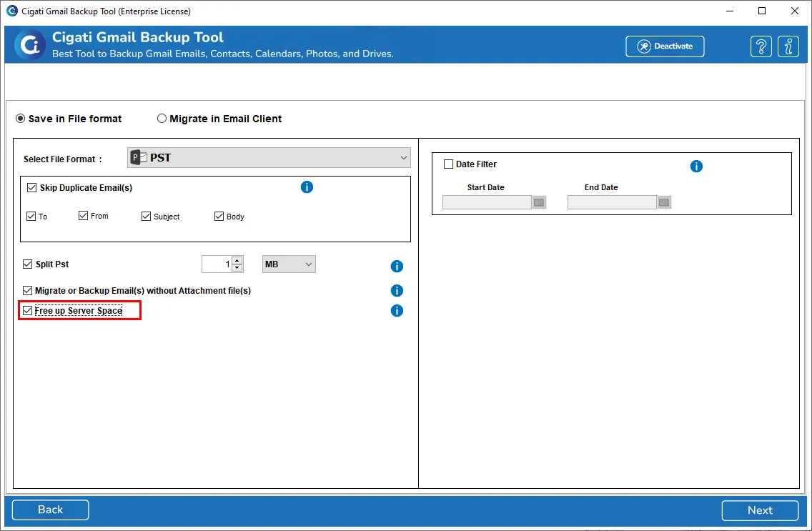Screen dimensions: 812x531
Task: Uncheck Free up Server Space
Action: click(x=27, y=311)
